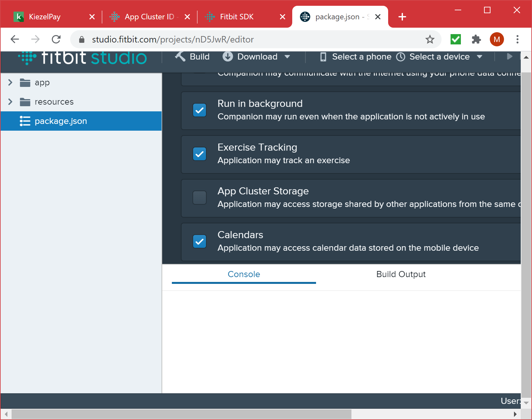The width and height of the screenshot is (532, 420).
Task: Expand the app folder
Action: pos(10,82)
